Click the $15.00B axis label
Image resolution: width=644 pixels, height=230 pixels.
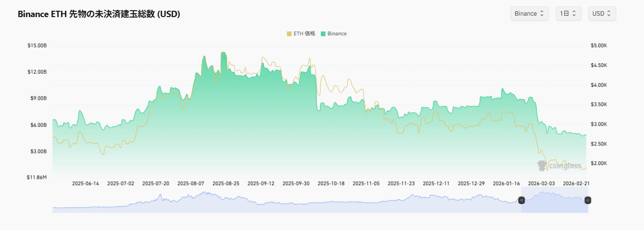[37, 45]
